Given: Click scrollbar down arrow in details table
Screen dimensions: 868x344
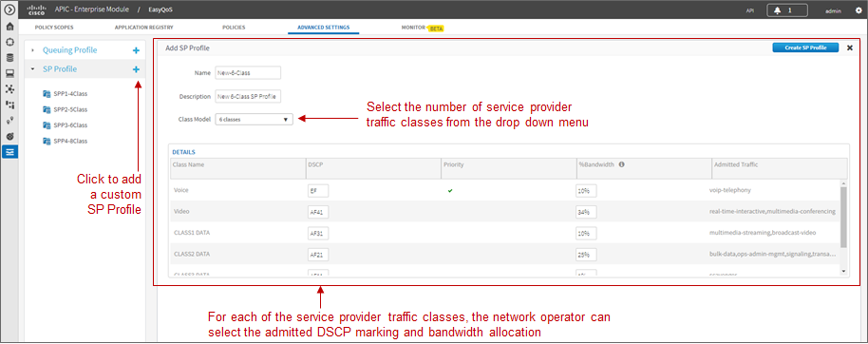Looking at the screenshot, I should tap(843, 271).
